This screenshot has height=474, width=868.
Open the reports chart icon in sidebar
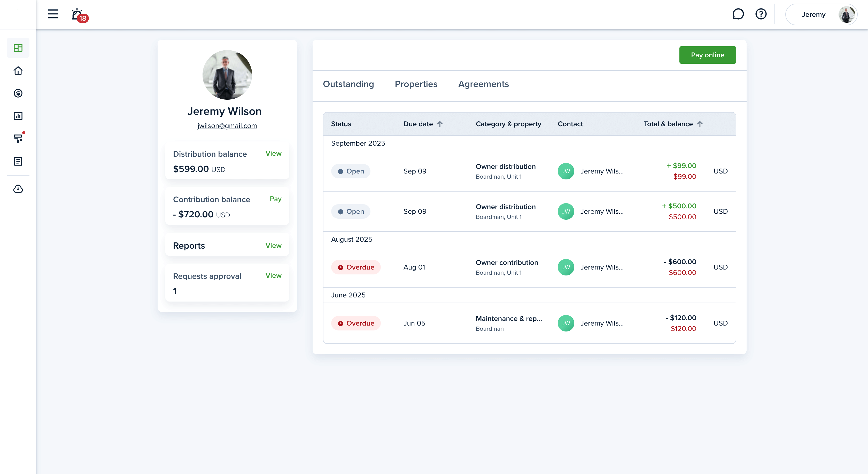tap(18, 116)
